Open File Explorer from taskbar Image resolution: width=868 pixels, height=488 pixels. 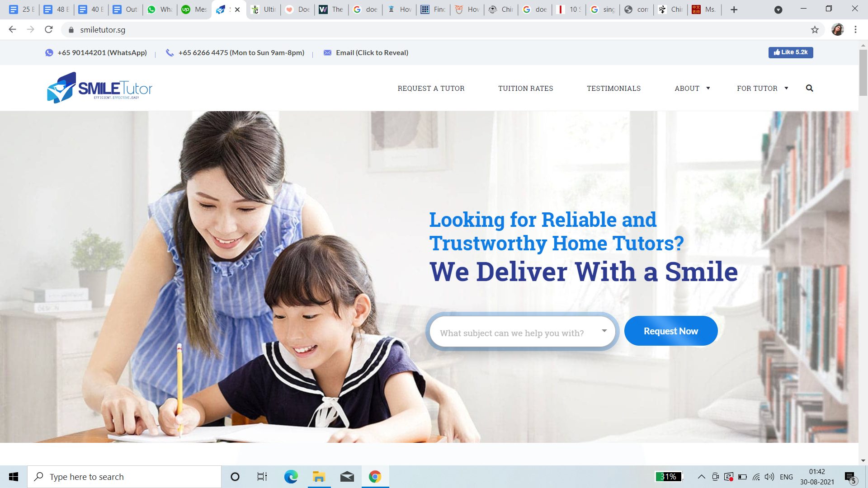pyautogui.click(x=319, y=477)
